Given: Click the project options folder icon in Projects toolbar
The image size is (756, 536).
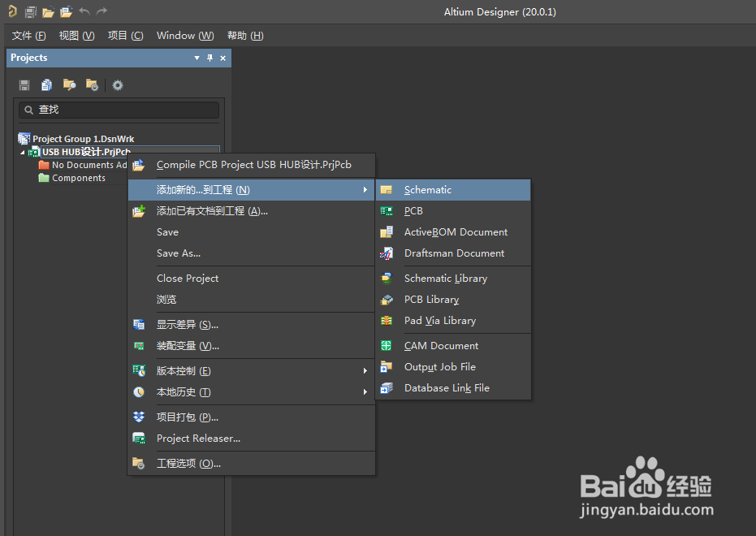Looking at the screenshot, I should coord(92,85).
